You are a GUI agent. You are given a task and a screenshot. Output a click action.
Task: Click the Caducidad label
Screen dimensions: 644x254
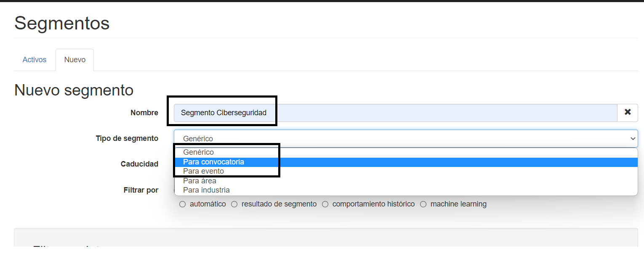pos(139,164)
